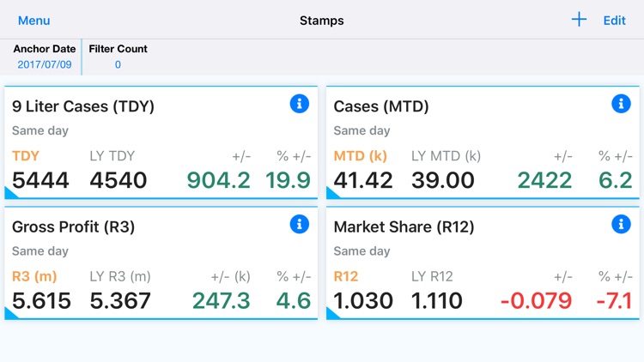The height and width of the screenshot is (362, 644).
Task: Change the Anchor Date 2017/07/09
Action: [45, 64]
